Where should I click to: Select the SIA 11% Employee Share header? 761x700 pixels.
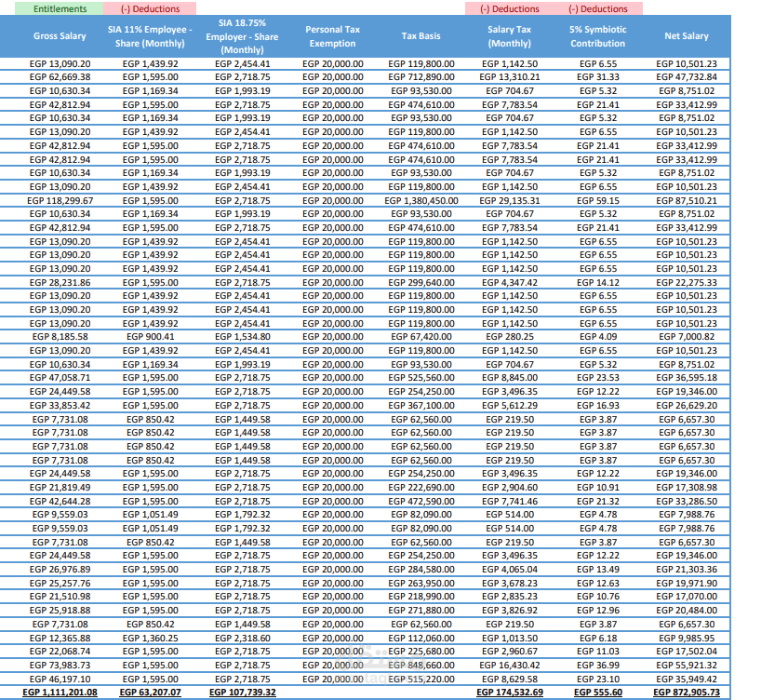150,36
